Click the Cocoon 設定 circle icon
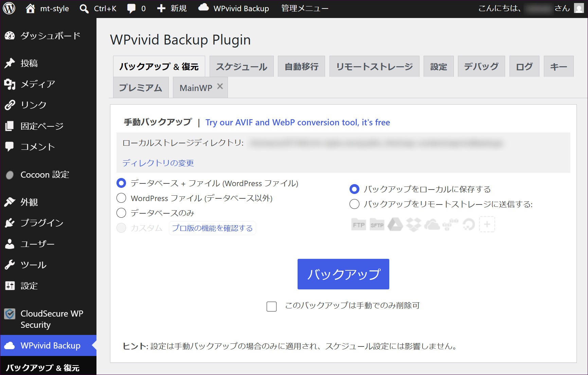588x375 pixels. coord(10,175)
